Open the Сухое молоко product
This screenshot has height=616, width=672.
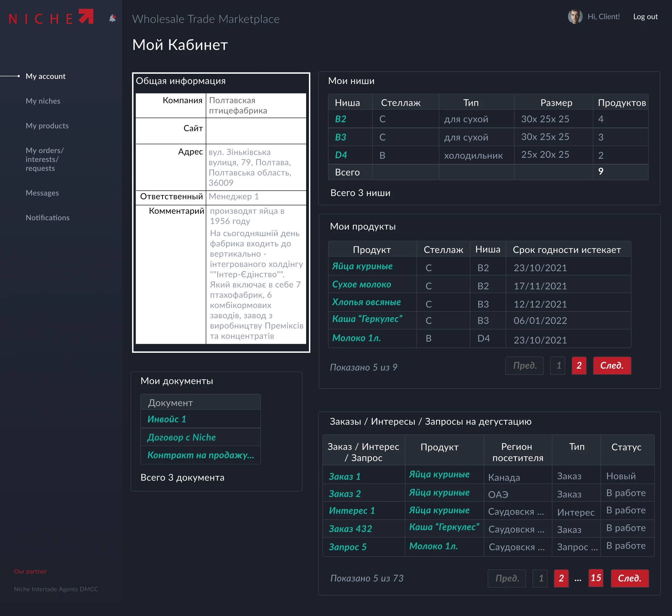point(361,284)
